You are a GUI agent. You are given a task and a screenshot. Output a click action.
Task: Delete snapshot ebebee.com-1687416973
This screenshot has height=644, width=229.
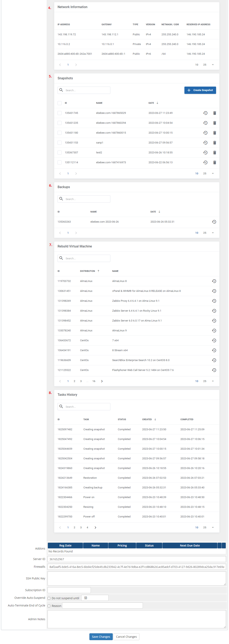(x=214, y=162)
